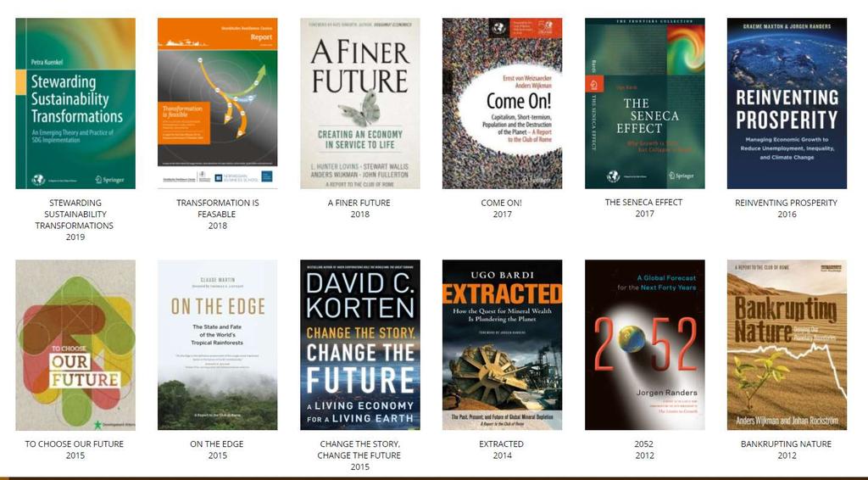Click the 'COME ON! 2017' caption link
The image size is (868, 480).
[x=502, y=208]
